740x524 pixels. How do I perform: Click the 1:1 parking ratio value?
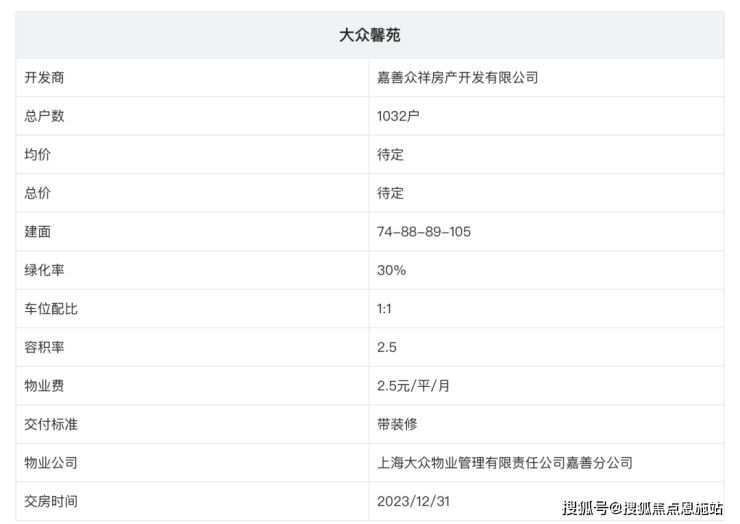point(384,309)
